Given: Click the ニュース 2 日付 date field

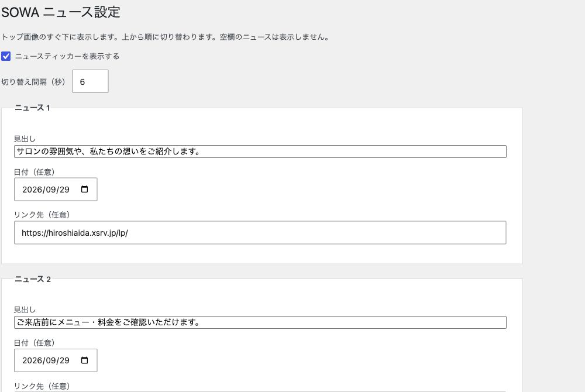Looking at the screenshot, I should 56,360.
